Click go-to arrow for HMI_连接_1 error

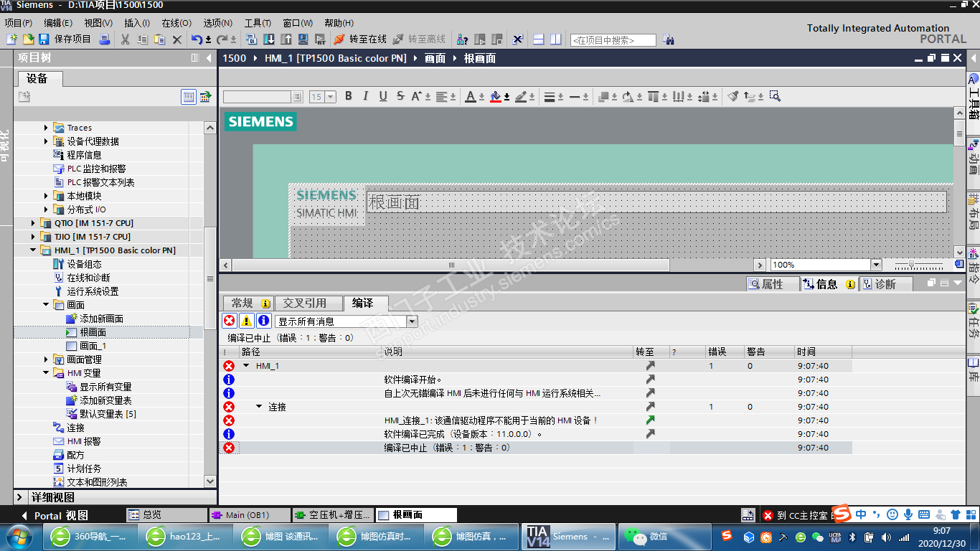(650, 420)
